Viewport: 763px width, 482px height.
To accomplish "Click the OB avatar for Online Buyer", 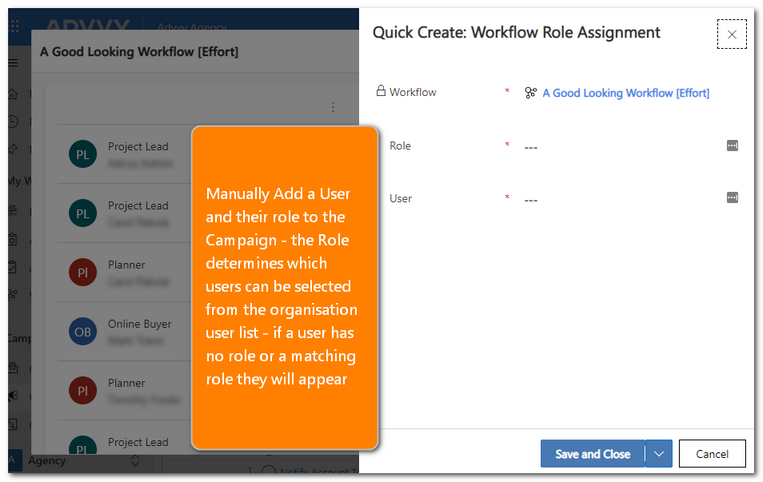I will (x=83, y=331).
